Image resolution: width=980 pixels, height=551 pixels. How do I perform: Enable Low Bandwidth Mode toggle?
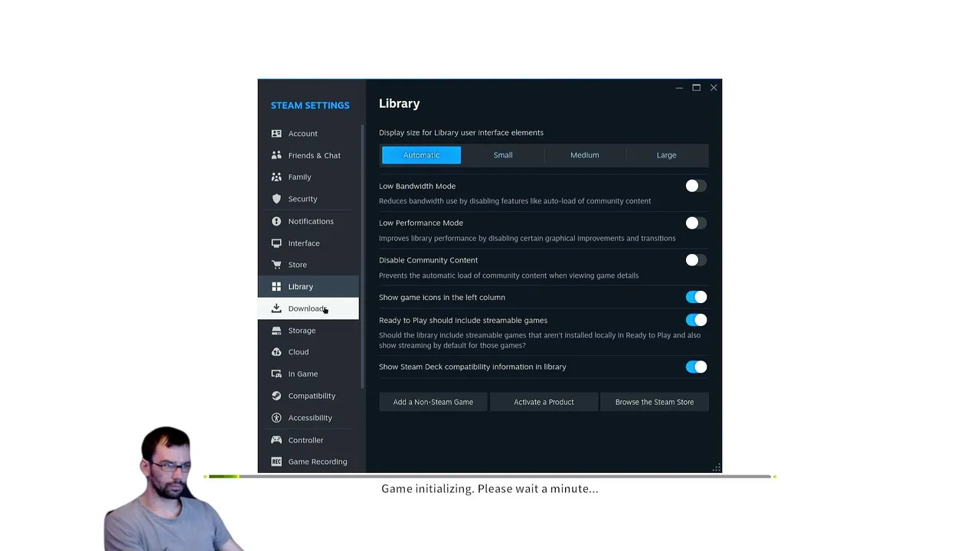pos(696,186)
